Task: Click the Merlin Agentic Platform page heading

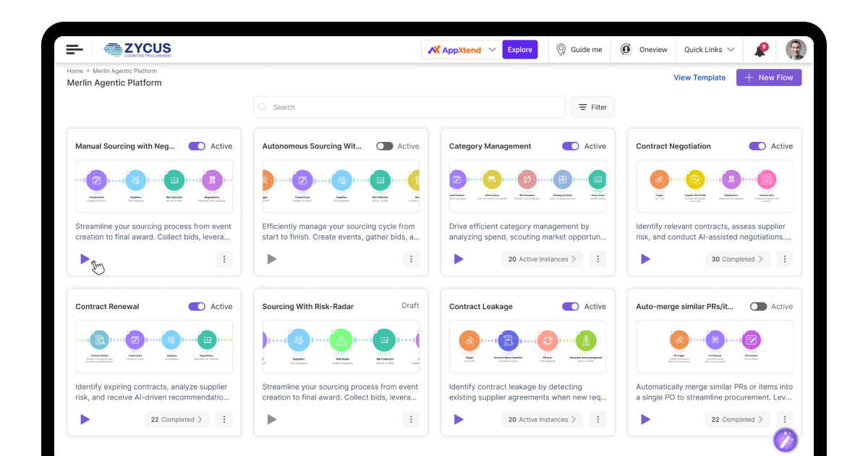Action: pos(114,83)
